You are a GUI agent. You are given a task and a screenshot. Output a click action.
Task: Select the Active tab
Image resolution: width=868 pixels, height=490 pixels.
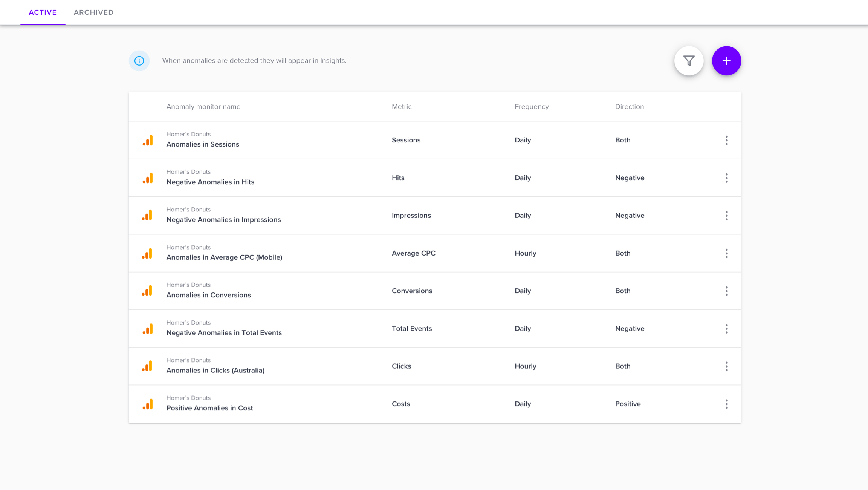[43, 12]
